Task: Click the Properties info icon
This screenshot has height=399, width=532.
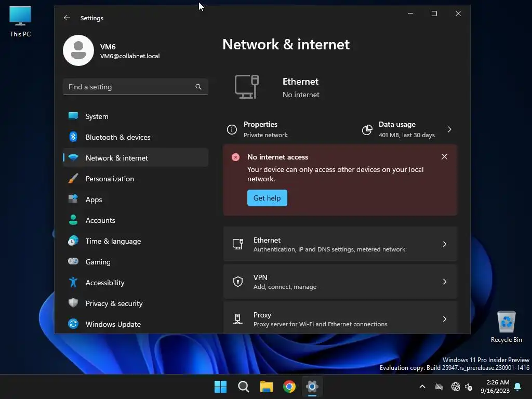Action: pyautogui.click(x=232, y=129)
